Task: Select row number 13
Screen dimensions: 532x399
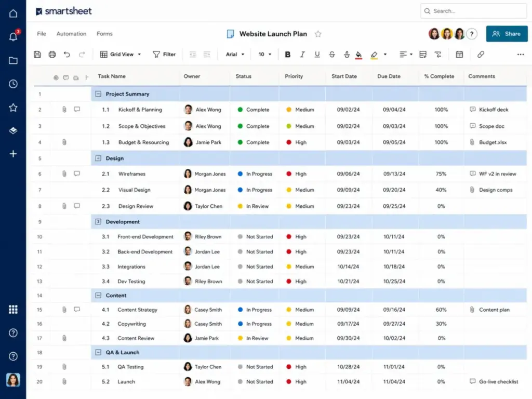Action: (x=39, y=281)
